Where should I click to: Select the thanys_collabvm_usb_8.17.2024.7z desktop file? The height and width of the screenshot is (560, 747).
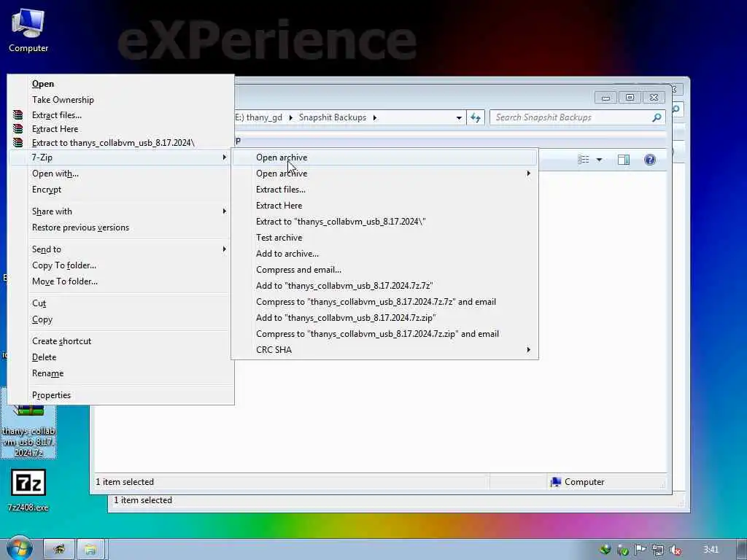pos(28,431)
